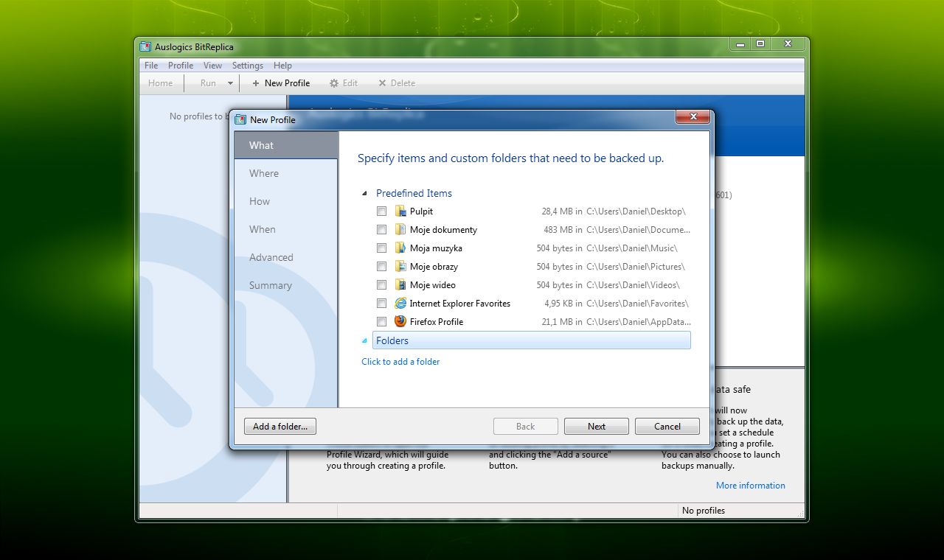
Task: Collapse the Predefined Items group
Action: (364, 193)
